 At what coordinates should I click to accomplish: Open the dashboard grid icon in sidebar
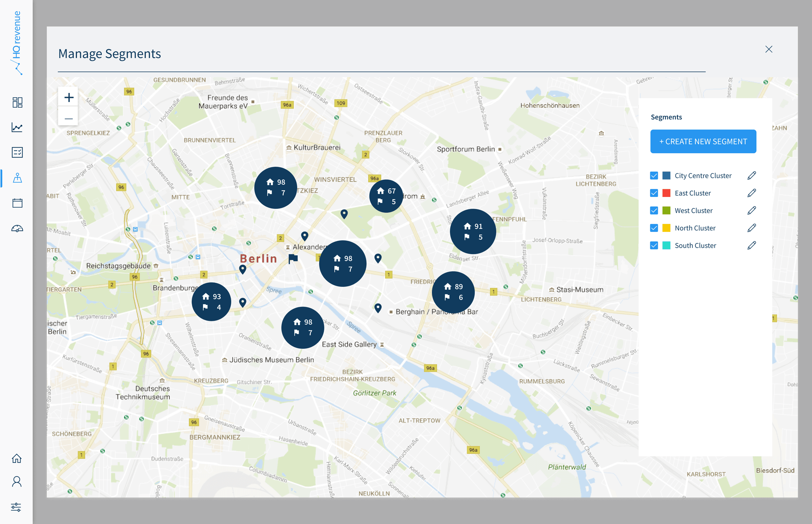tap(17, 102)
